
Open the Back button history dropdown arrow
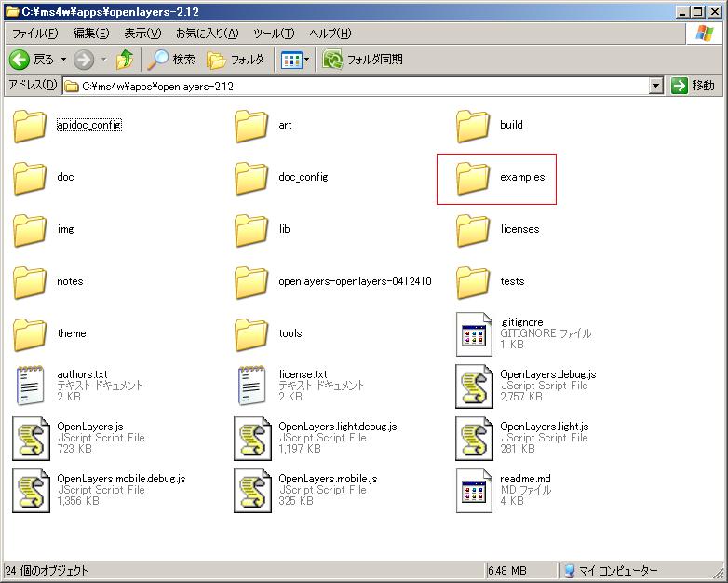pyautogui.click(x=63, y=60)
